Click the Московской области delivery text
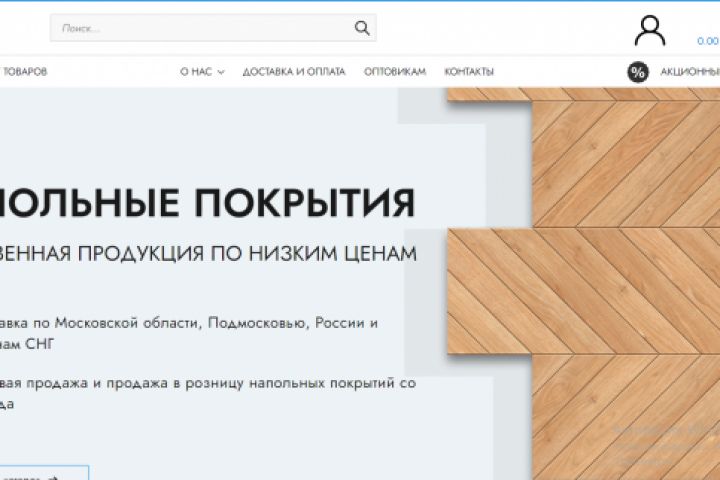This screenshot has width=720, height=480. coord(128,323)
